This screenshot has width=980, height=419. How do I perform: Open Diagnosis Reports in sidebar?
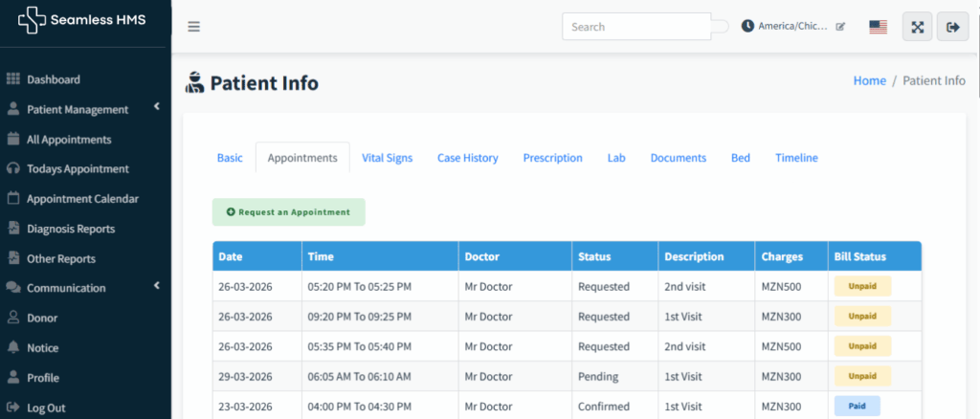tap(70, 229)
